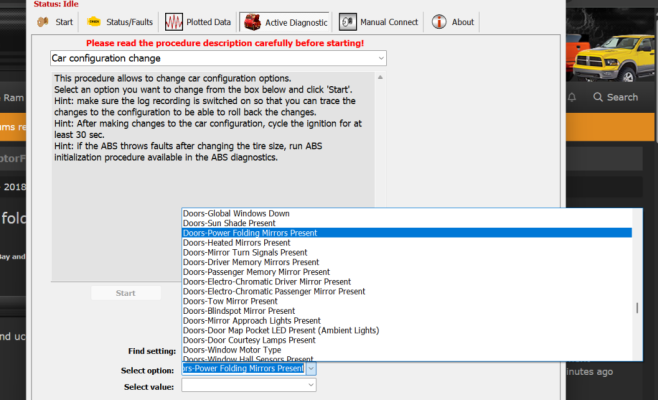Click the Active Diagnostic red engine icon
Image resolution: width=658 pixels, height=400 pixels.
pos(253,22)
